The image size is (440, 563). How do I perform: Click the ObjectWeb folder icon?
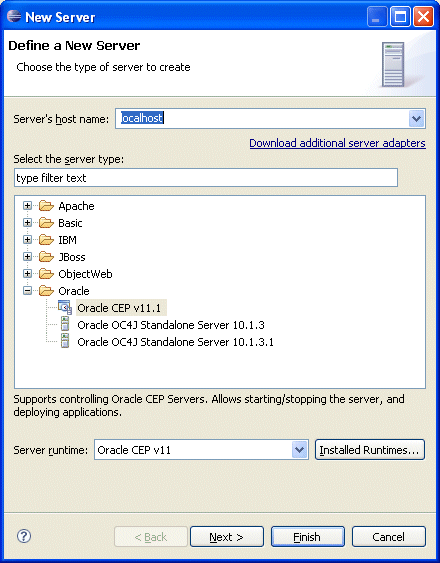[46, 274]
